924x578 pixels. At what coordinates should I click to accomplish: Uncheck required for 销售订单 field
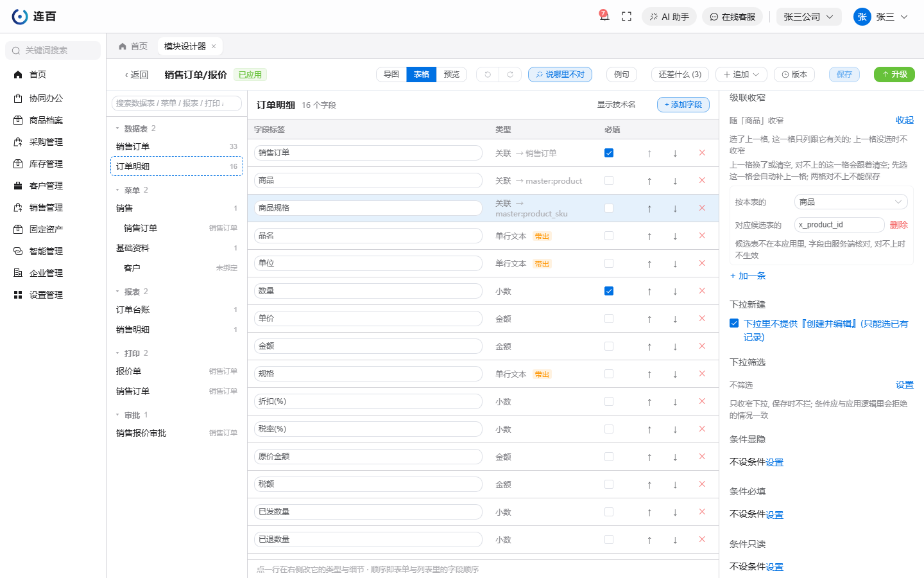[609, 153]
